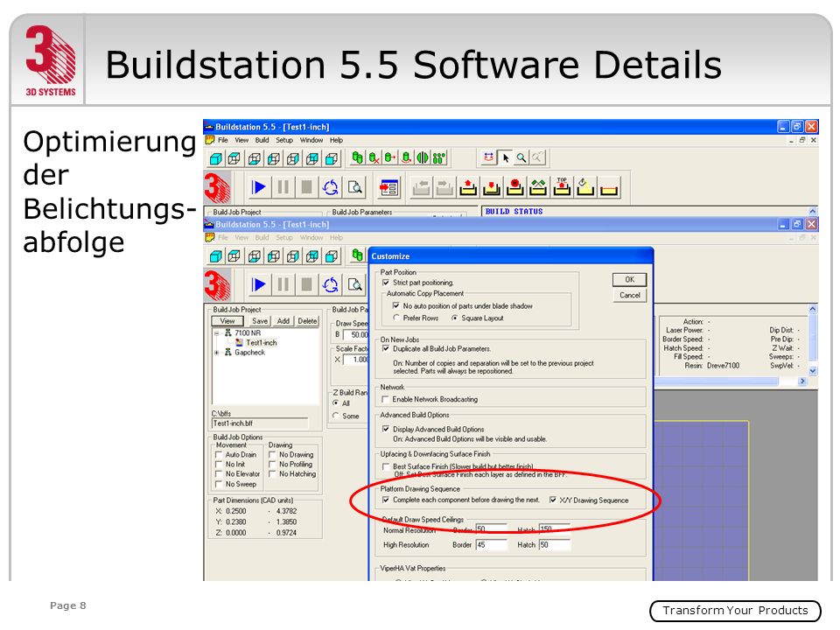Viewport: 840px width, 630px height.
Task: Click the greyed-out magnifier icon
Action: (537, 157)
